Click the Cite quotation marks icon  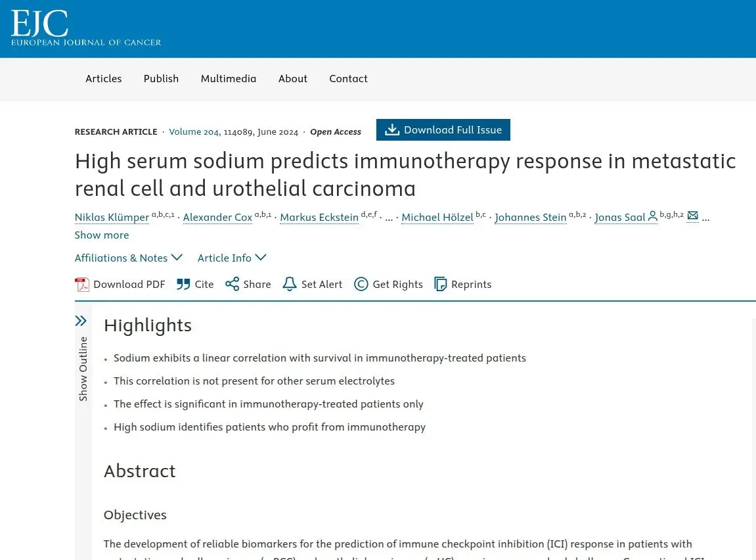183,284
